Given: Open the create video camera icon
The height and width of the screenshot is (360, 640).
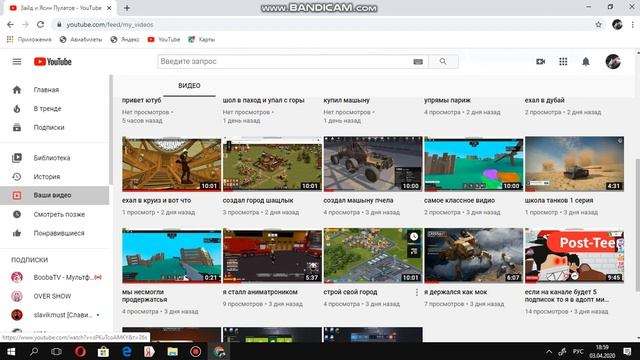Looking at the screenshot, I should tap(540, 62).
